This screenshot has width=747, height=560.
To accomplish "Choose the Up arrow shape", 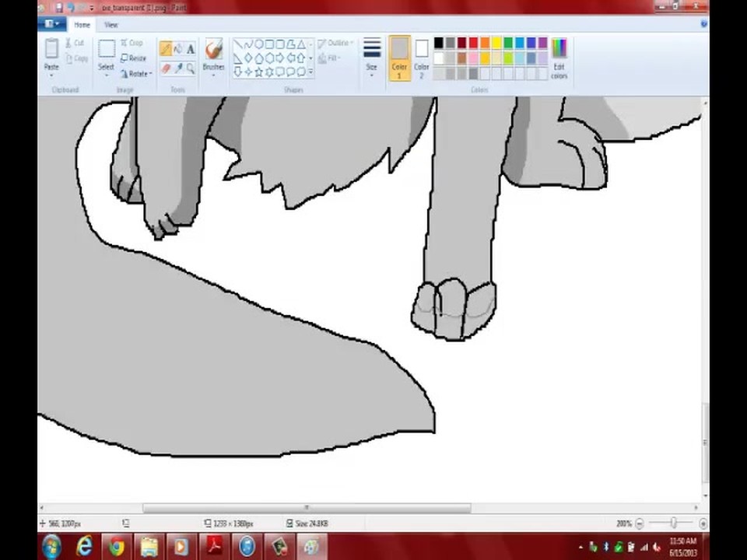I will (301, 58).
